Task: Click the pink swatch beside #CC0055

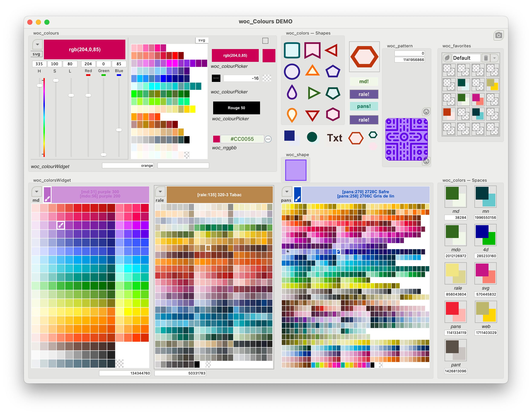Action: (216, 139)
